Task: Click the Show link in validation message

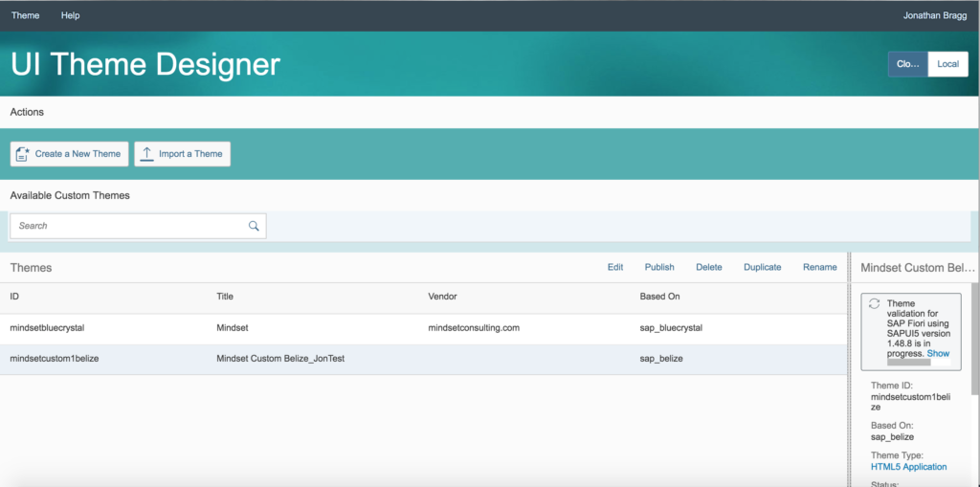Action: [938, 353]
